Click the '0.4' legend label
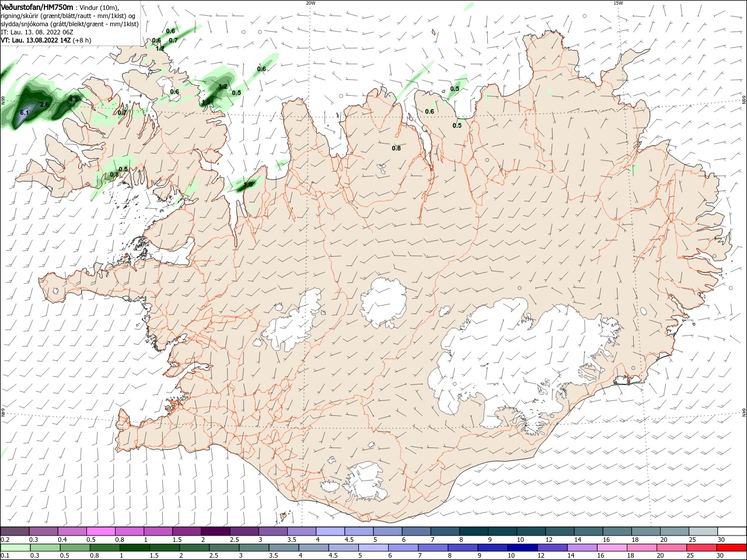747x560 pixels. coord(62,540)
